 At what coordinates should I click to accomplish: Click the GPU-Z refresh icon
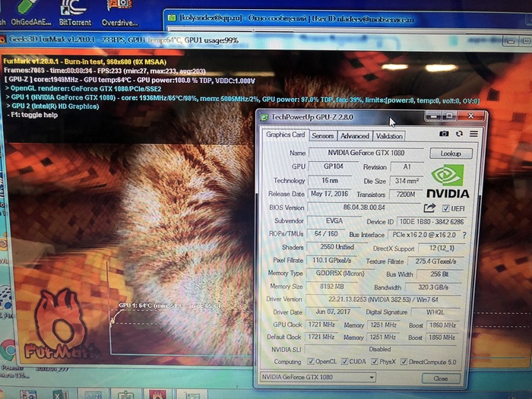tap(459, 134)
